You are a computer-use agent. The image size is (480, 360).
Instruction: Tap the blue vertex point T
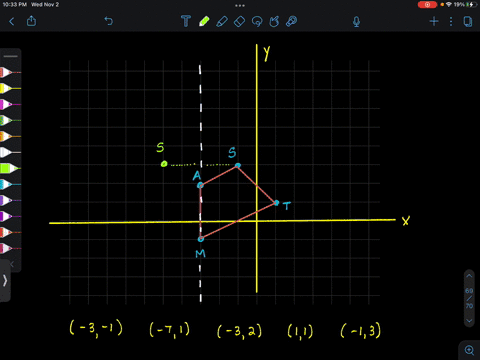pos(276,202)
